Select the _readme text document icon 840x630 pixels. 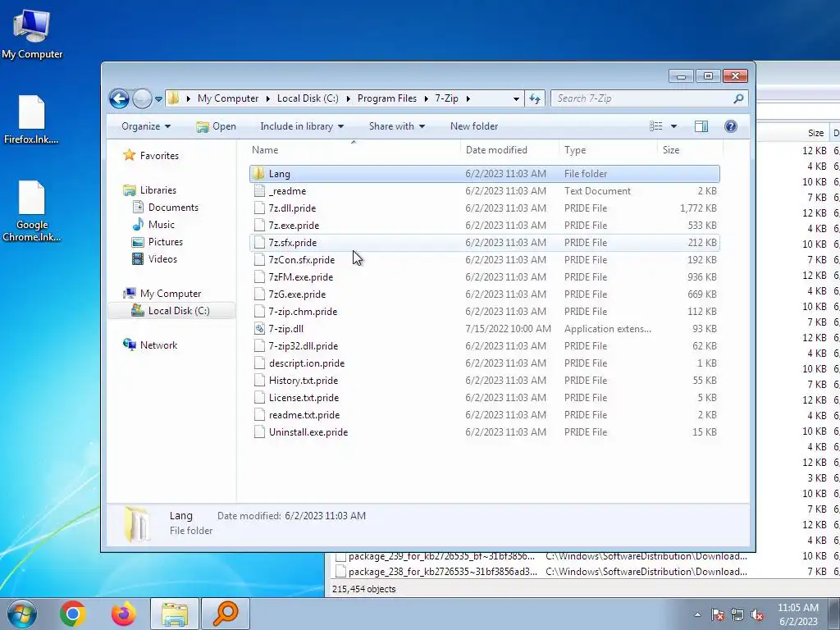[259, 190]
